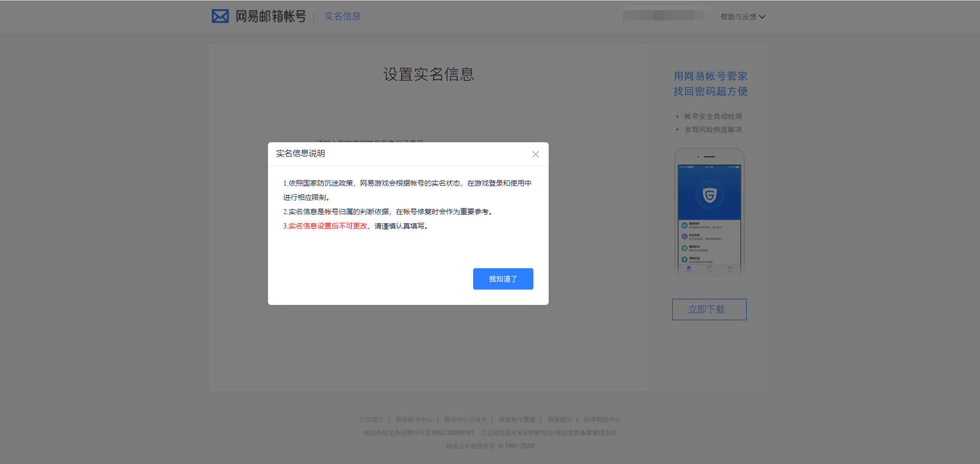Select the home tab icon in phone preview
This screenshot has width=980, height=464.
689,268
